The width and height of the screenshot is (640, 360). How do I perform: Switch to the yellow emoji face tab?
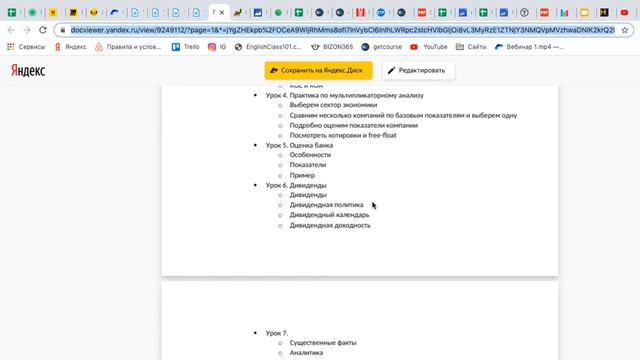click(x=94, y=13)
